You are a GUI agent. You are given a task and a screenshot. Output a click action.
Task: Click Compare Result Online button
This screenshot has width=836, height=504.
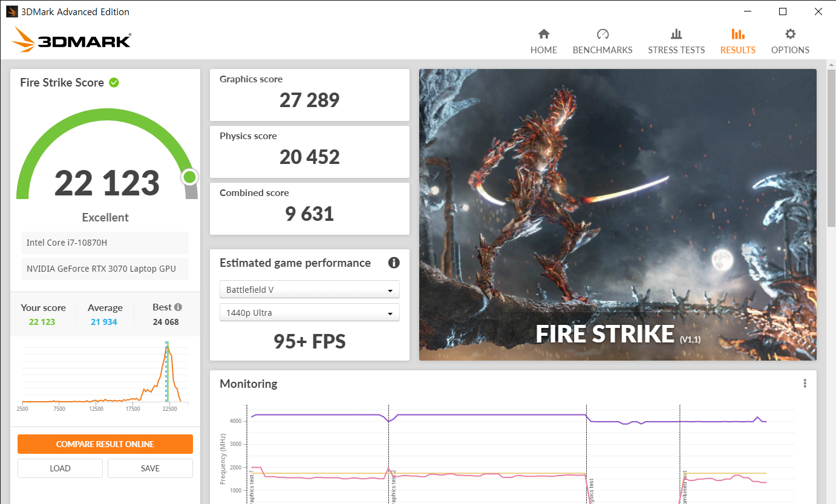[x=105, y=444]
